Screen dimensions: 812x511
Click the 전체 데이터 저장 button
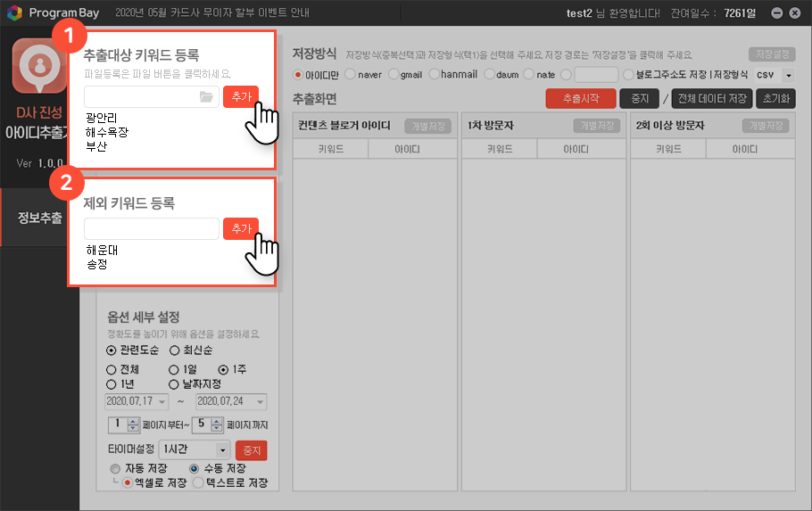tap(711, 98)
